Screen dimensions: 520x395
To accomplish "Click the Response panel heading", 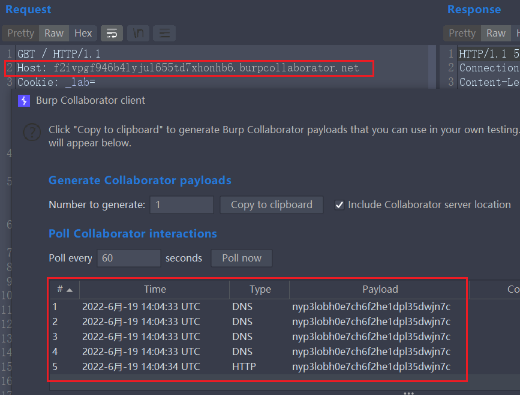I will coord(474,9).
